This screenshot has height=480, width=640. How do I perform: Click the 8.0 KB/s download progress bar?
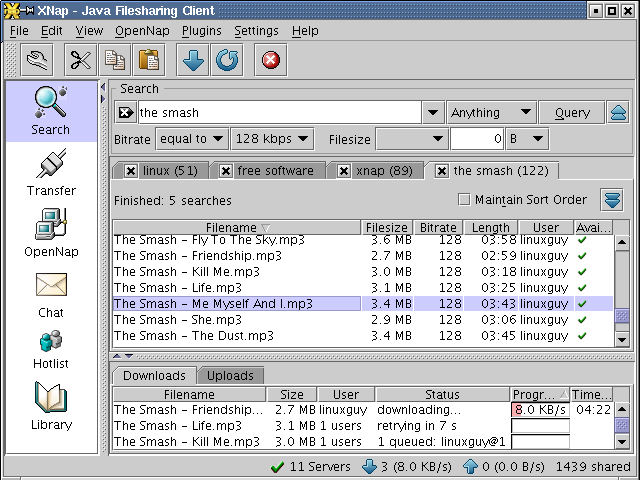(540, 409)
